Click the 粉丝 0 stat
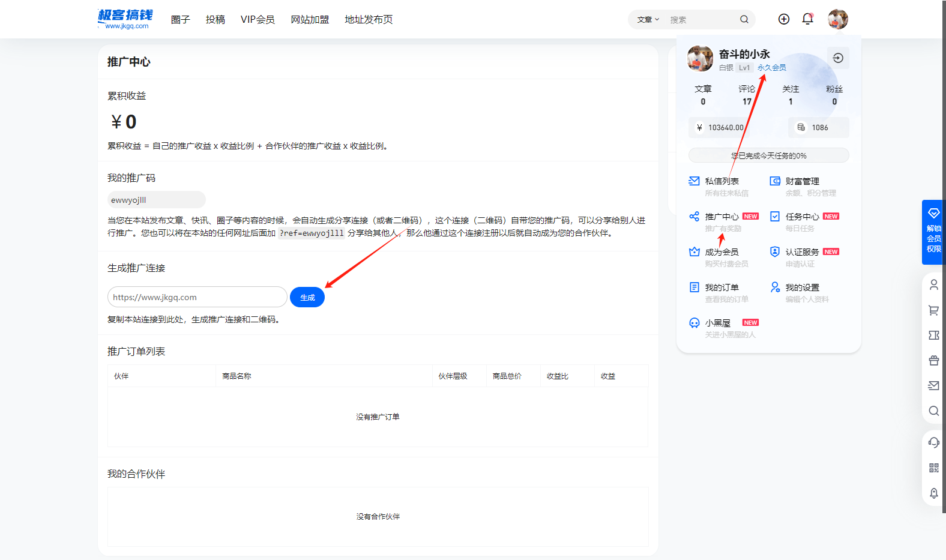Screen dimensions: 946x560 click(x=834, y=95)
